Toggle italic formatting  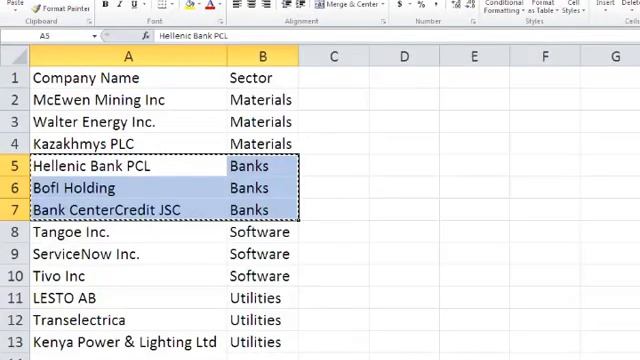coord(120,4)
